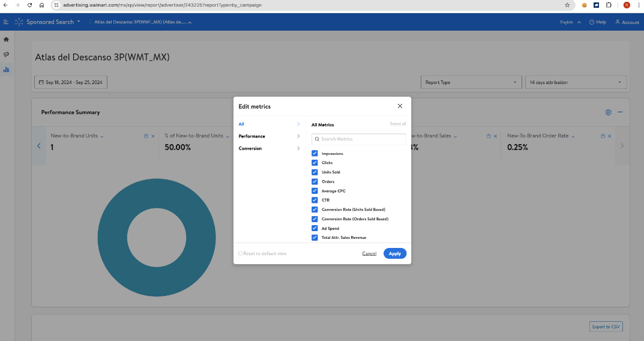Bookmark this page with star icon

click(x=567, y=5)
